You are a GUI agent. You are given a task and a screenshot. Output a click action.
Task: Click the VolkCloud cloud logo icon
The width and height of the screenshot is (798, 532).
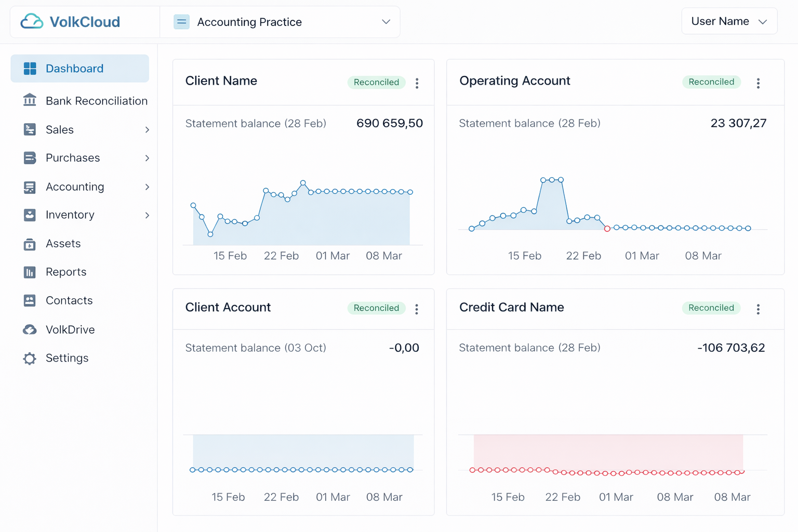[x=32, y=22]
